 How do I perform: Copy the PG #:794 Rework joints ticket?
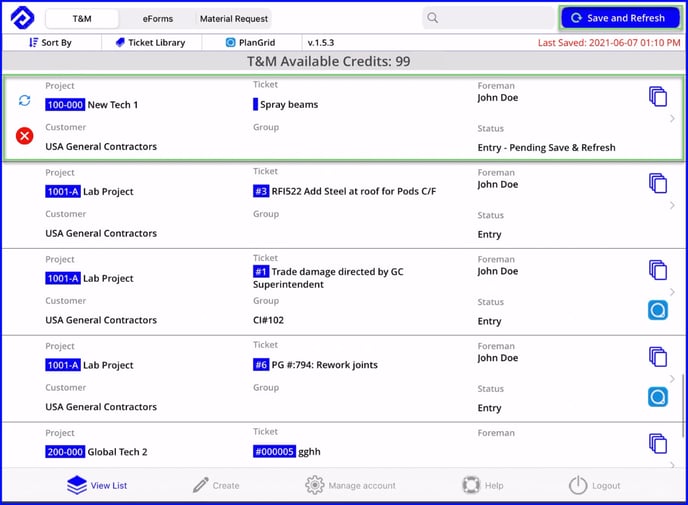(x=658, y=357)
